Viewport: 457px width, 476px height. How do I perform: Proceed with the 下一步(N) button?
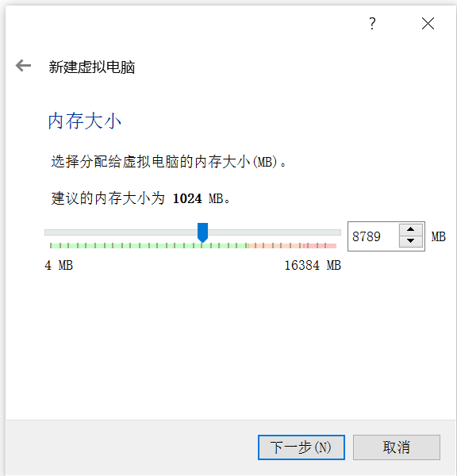click(301, 447)
